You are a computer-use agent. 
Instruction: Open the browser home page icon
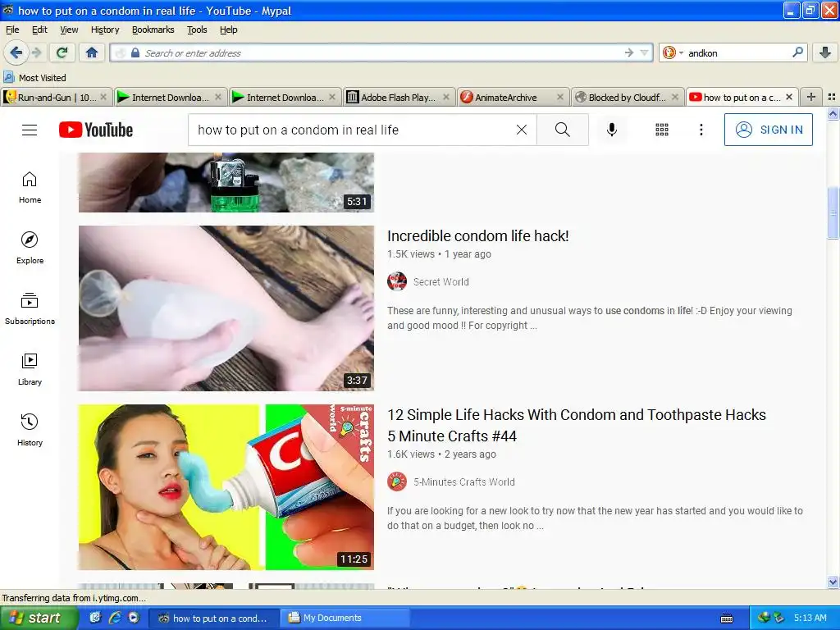[x=92, y=52]
